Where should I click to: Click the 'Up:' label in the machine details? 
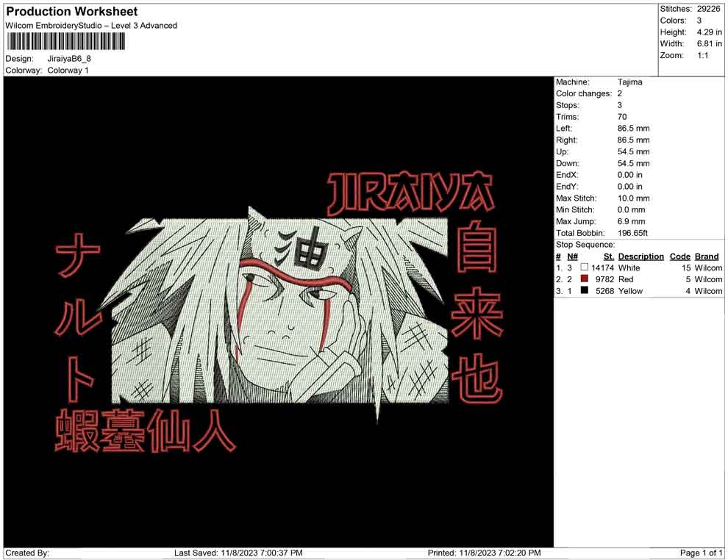(x=562, y=151)
